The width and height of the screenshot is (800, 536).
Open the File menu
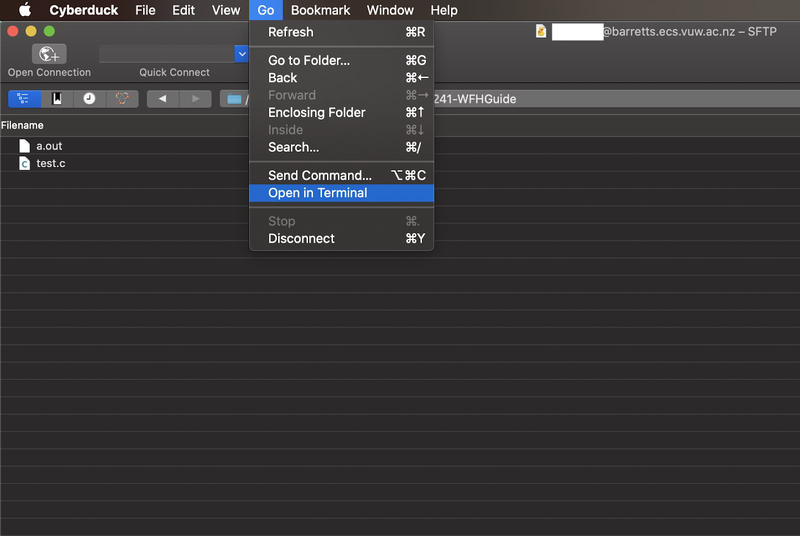(x=145, y=10)
